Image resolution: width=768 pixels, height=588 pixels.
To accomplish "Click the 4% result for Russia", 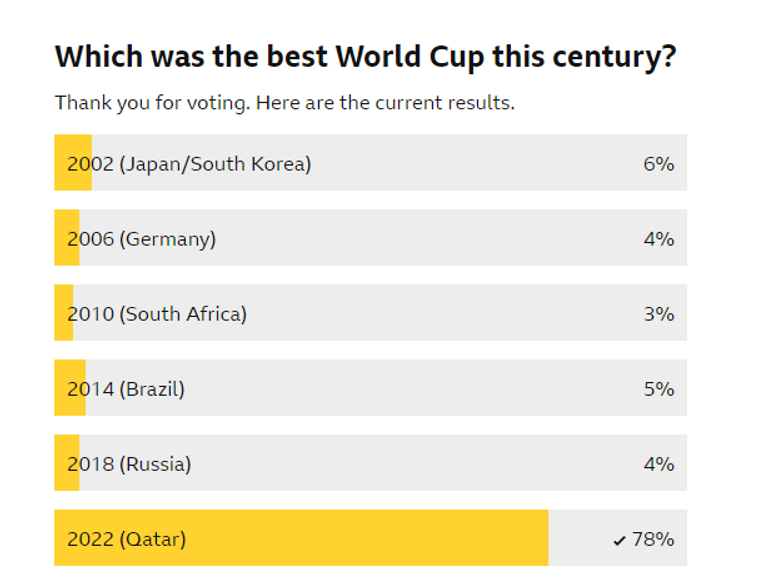I will [659, 464].
